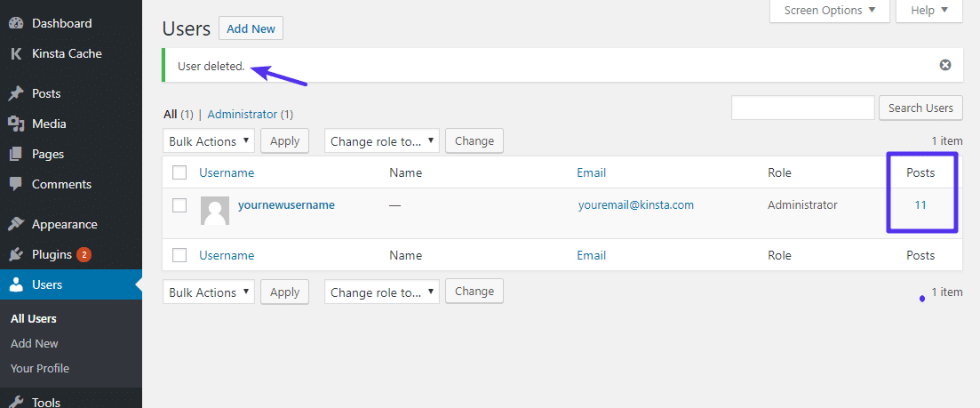The width and height of the screenshot is (980, 408).
Task: Click the search users text field
Action: (802, 108)
